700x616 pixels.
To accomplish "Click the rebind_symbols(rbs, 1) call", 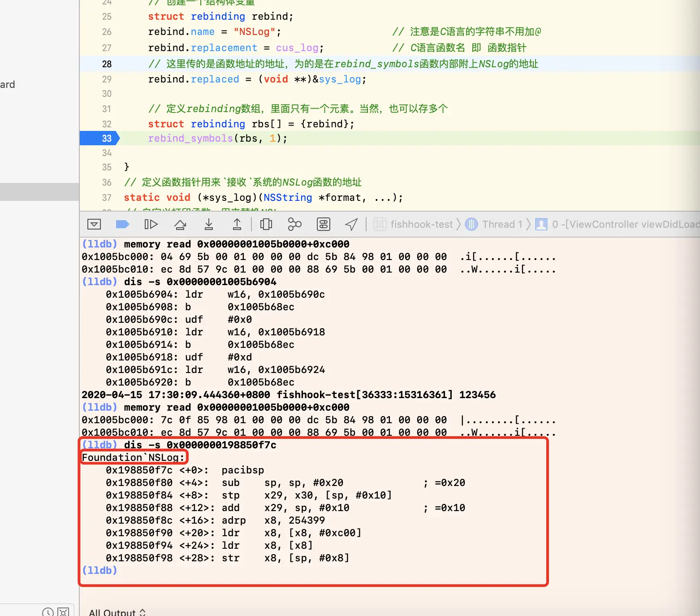I will coord(217,138).
